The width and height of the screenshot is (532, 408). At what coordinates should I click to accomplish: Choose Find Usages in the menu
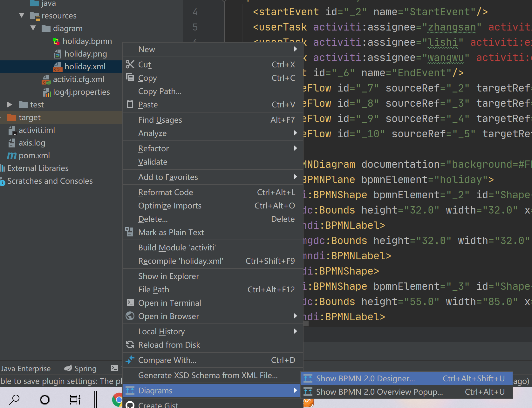click(213, 120)
